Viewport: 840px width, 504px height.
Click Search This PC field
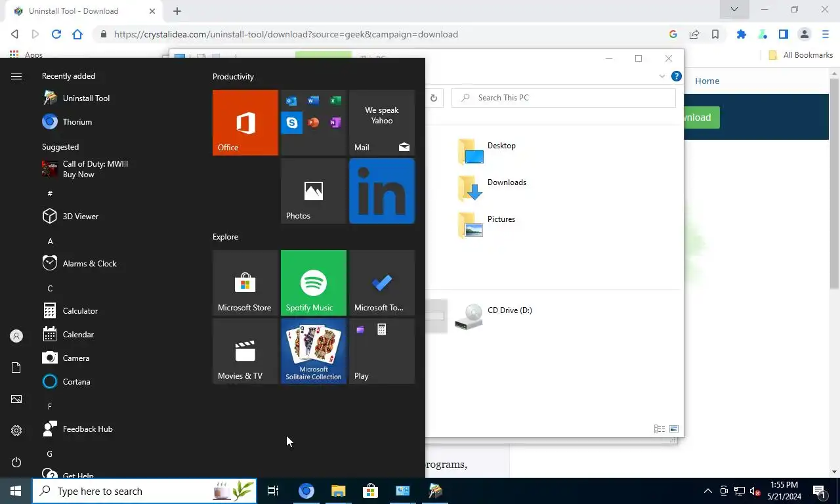(x=564, y=98)
